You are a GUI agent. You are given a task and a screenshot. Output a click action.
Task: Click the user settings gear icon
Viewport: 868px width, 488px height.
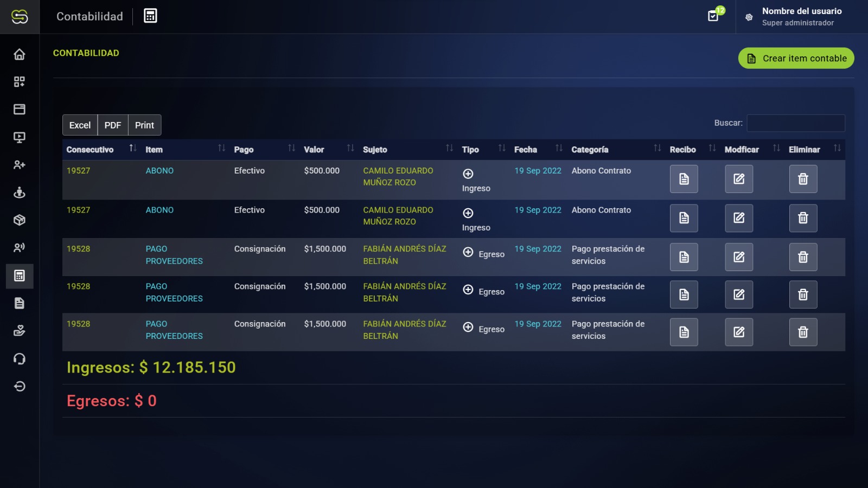point(749,17)
